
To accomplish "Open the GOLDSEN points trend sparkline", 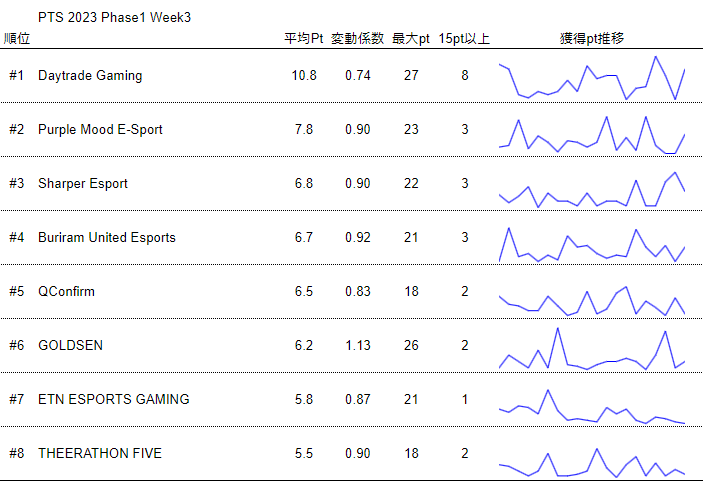I will 592,347.
